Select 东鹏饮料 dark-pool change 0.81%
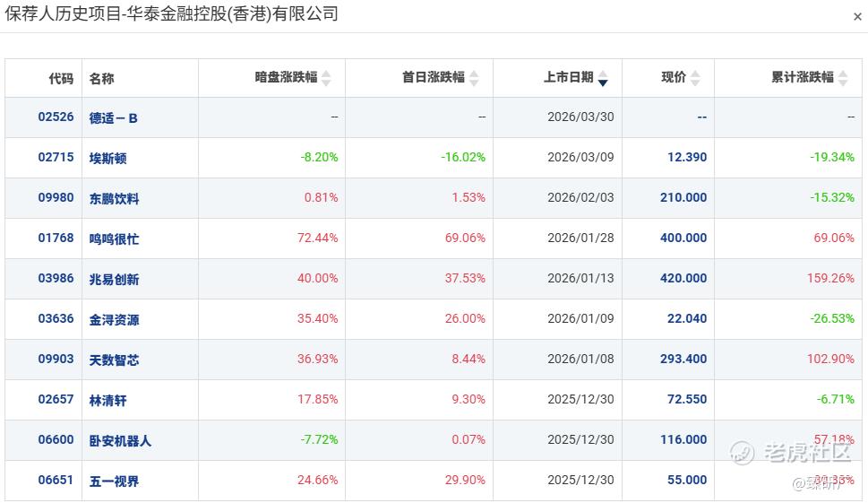This screenshot has width=868, height=503. (x=321, y=198)
